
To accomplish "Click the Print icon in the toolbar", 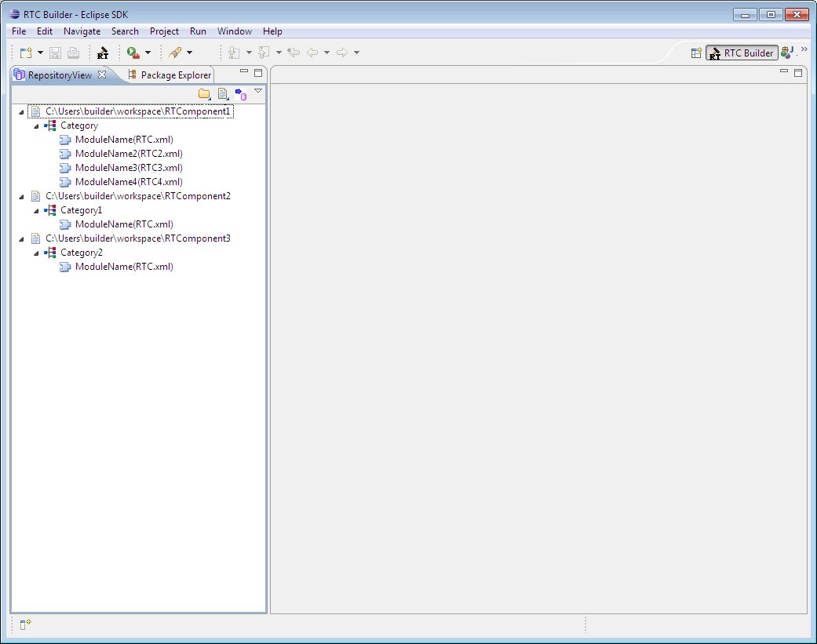I will 72,53.
